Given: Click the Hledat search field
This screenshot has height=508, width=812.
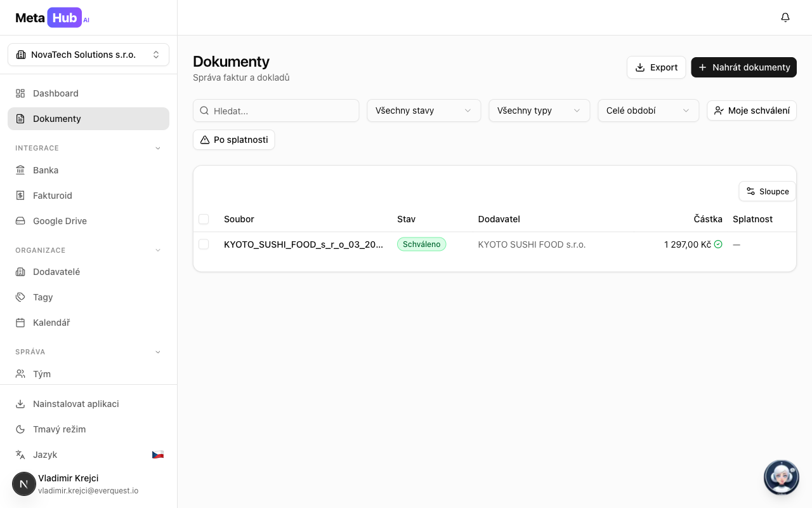Looking at the screenshot, I should coord(283,110).
